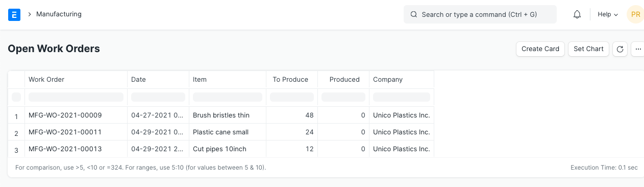Click the search magnifier icon

tap(414, 14)
